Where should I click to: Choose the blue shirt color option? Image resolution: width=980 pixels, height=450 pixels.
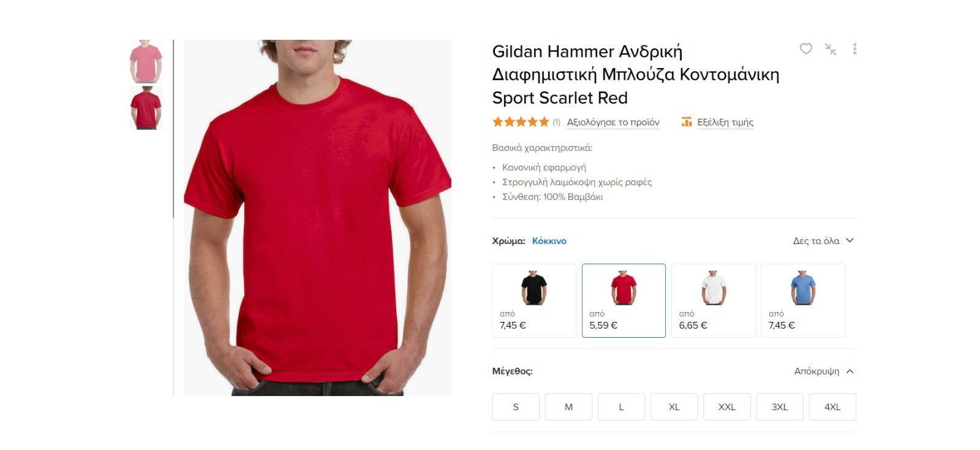803,300
